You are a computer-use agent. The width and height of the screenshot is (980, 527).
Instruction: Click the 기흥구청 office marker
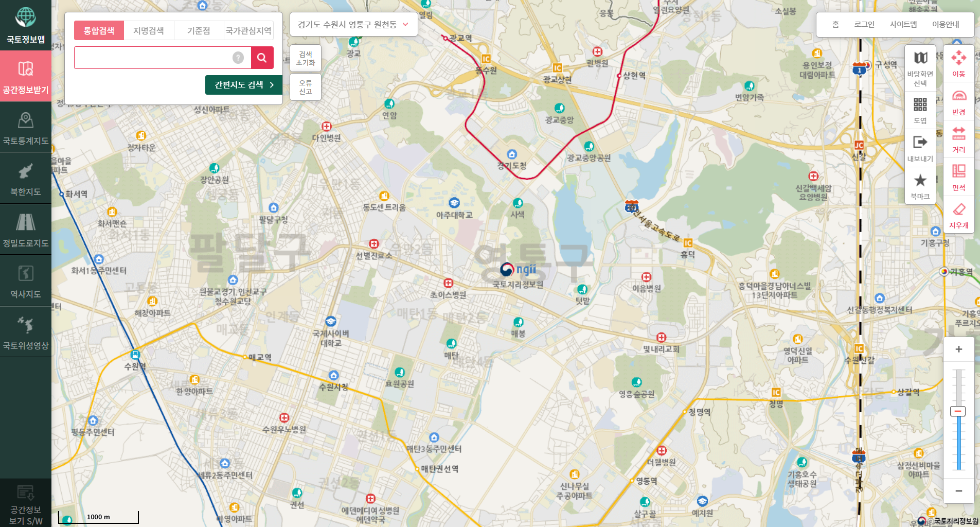coord(936,232)
